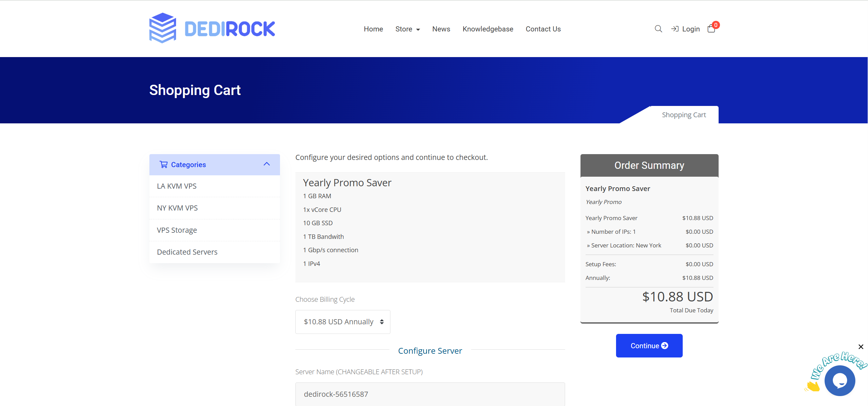This screenshot has height=406, width=868.
Task: Select the '1 Gbp/s connection' text
Action: click(331, 250)
